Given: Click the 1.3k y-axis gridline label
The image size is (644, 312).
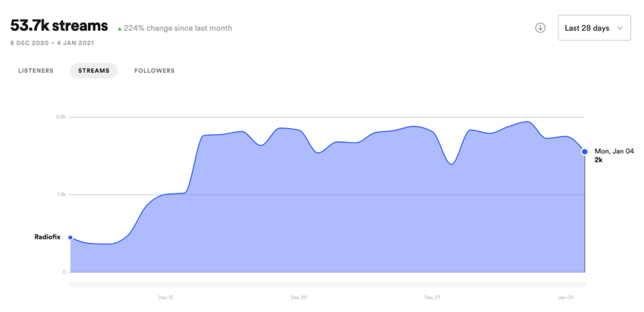Looking at the screenshot, I should point(61,194).
